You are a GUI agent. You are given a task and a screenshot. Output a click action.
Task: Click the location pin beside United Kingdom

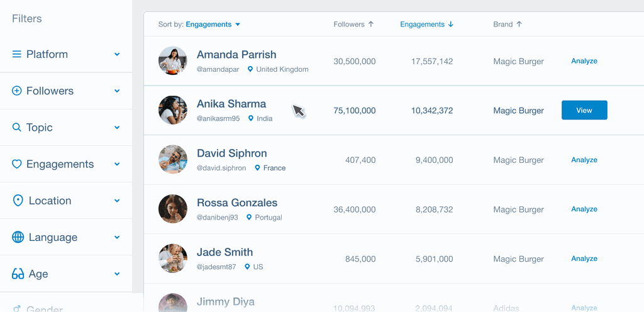(250, 69)
